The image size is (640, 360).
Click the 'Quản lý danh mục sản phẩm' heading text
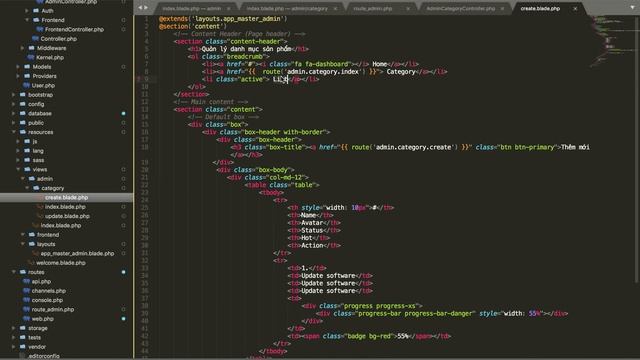coord(247,49)
